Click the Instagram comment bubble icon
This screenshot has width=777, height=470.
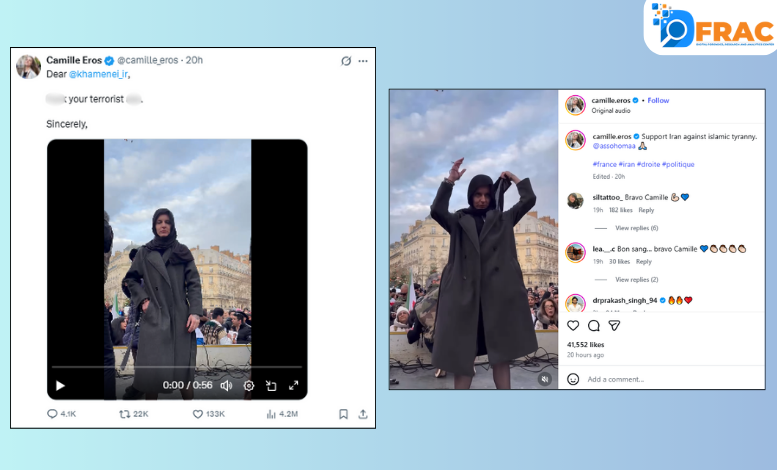click(x=593, y=325)
